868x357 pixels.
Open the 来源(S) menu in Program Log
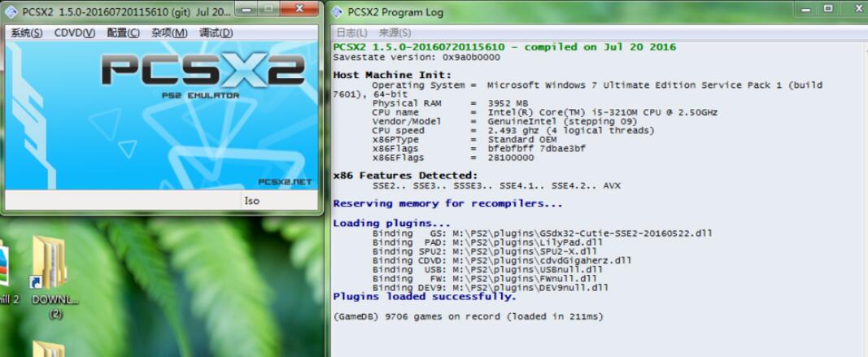pyautogui.click(x=395, y=33)
